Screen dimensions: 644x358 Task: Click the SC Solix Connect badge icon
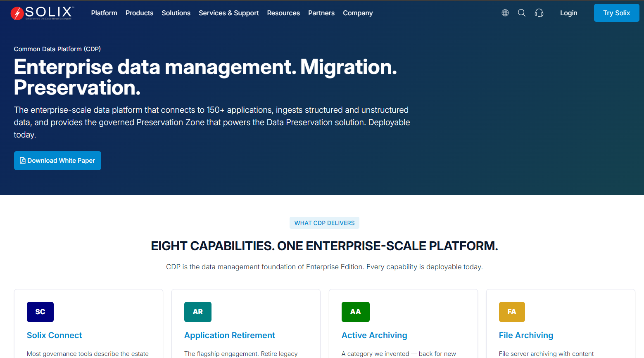coord(40,312)
